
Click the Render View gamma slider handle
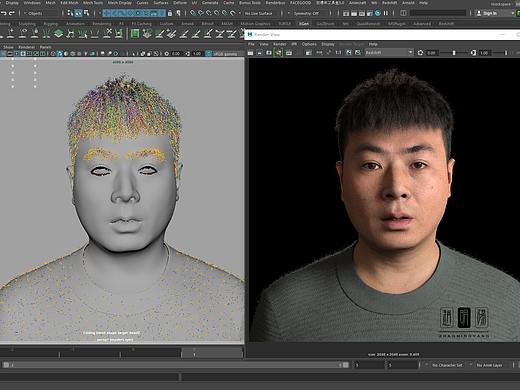pos(506,53)
